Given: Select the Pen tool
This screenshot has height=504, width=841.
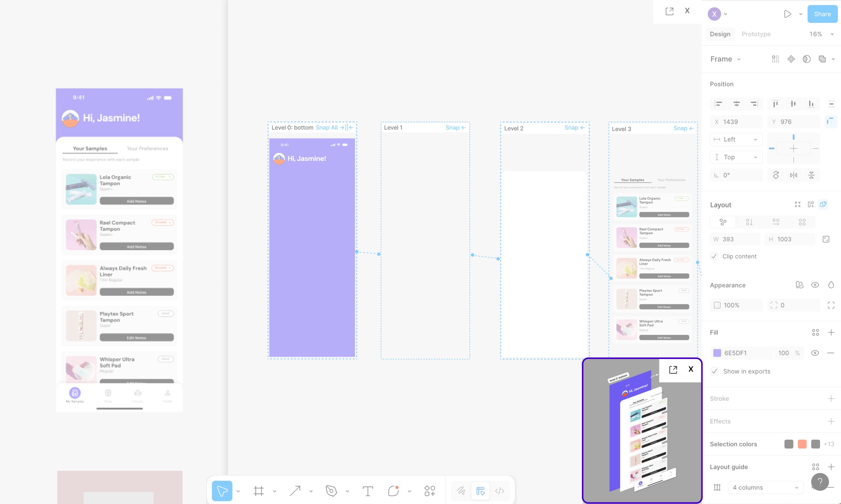Looking at the screenshot, I should point(331,491).
